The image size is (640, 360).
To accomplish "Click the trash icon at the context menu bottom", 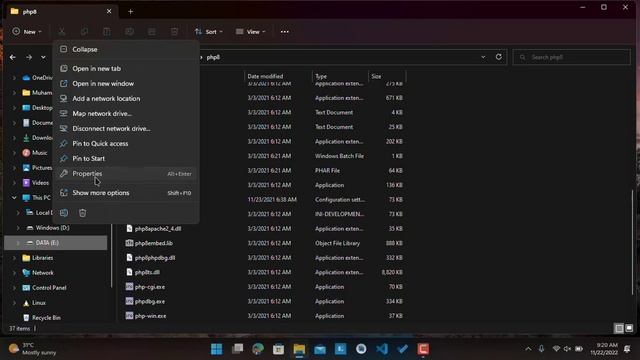I will pyautogui.click(x=82, y=213).
